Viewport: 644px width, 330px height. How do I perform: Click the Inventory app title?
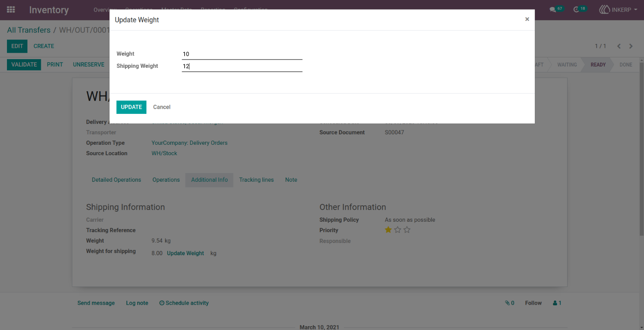pyautogui.click(x=49, y=10)
